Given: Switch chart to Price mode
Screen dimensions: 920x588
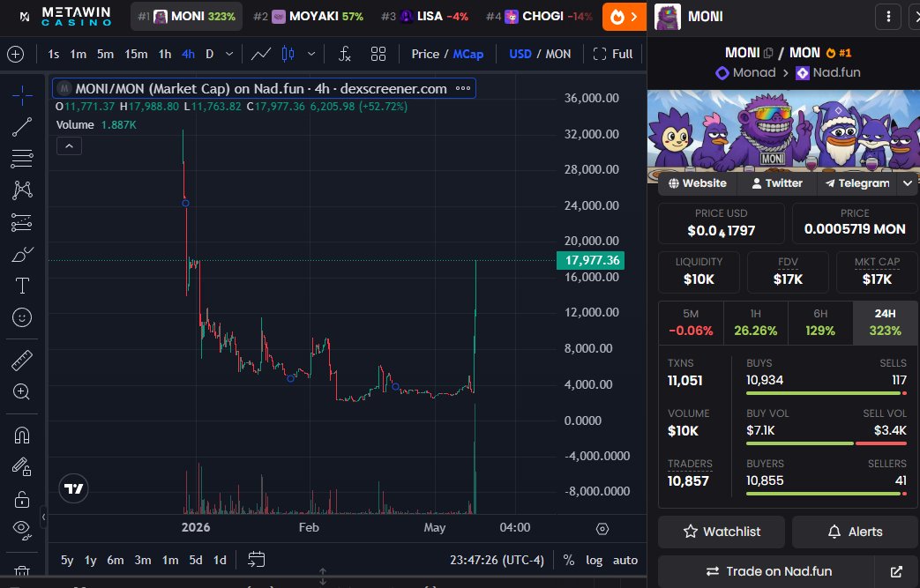Looking at the screenshot, I should click(425, 54).
